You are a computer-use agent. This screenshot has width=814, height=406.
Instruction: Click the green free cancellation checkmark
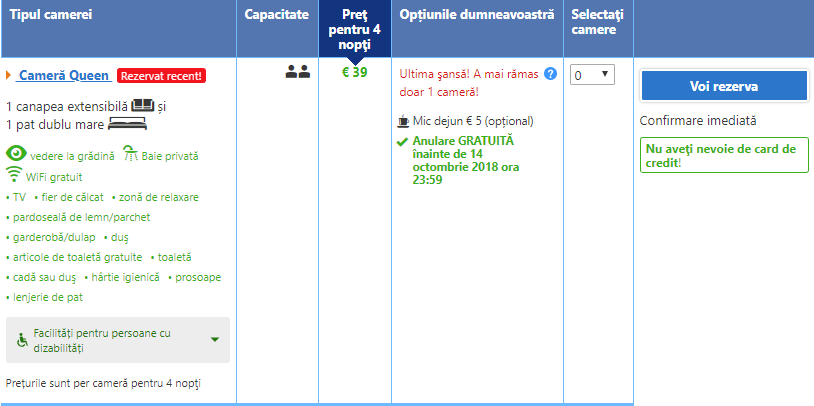click(402, 141)
